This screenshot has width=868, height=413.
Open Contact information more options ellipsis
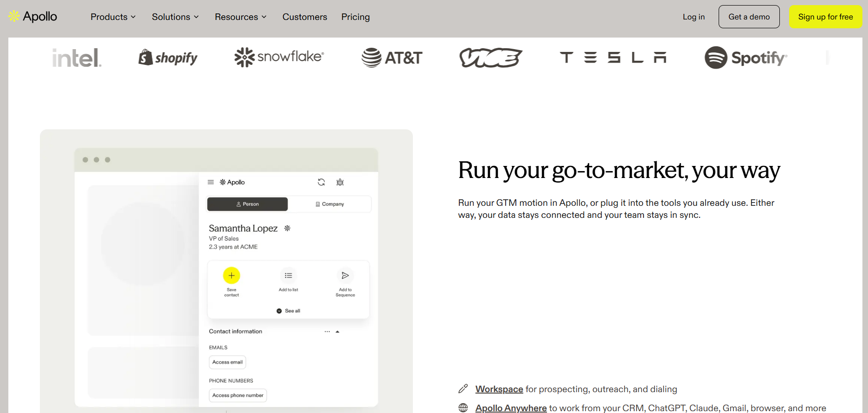(327, 331)
